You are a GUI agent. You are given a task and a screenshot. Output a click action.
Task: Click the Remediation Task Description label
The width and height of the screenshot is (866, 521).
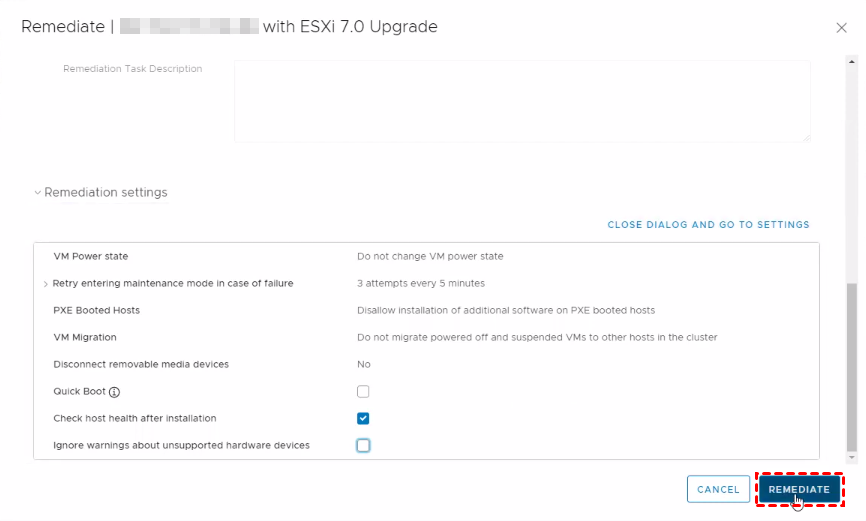click(x=132, y=69)
